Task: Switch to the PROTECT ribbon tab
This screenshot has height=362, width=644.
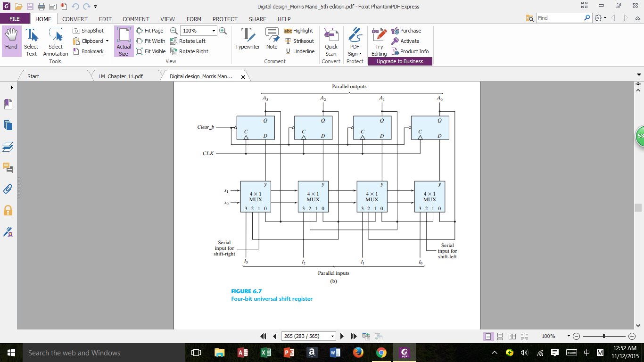Action: (225, 19)
